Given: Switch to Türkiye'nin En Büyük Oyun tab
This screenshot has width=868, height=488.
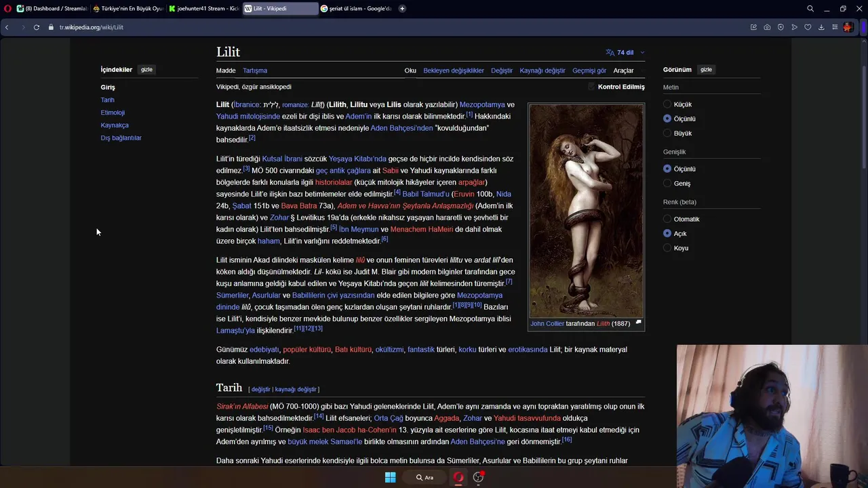Looking at the screenshot, I should (128, 9).
